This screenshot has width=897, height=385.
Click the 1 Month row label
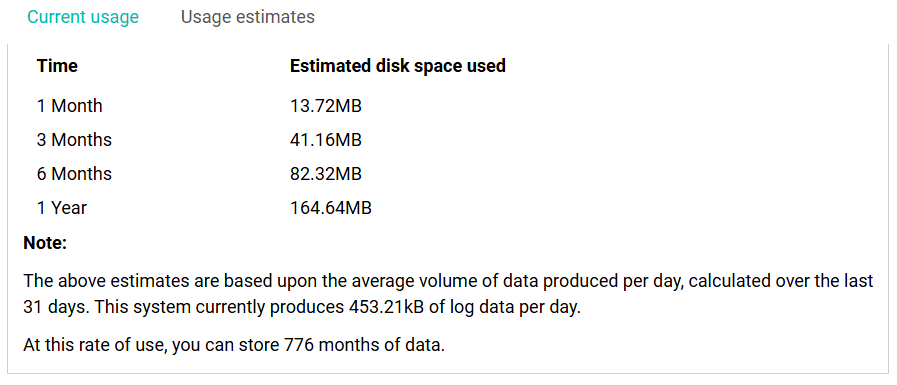point(70,106)
